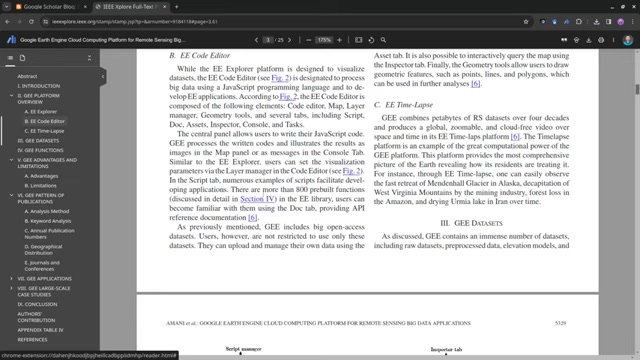This screenshot has height=360, width=640.
Task: Download the PDF using the download icon
Action: coord(589,40)
